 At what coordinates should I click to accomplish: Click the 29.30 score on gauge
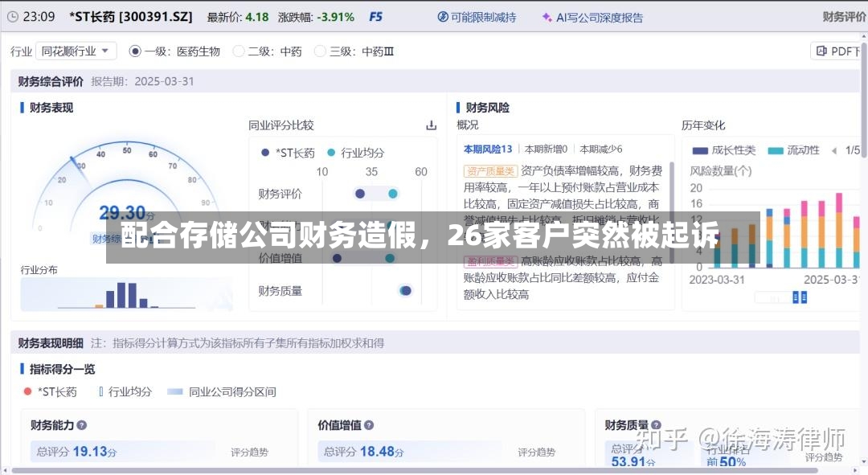(122, 212)
